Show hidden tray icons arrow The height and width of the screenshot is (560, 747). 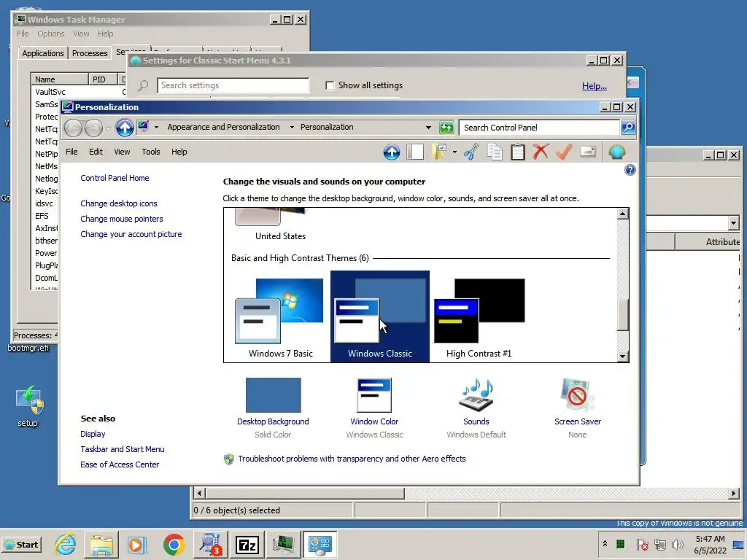click(605, 544)
